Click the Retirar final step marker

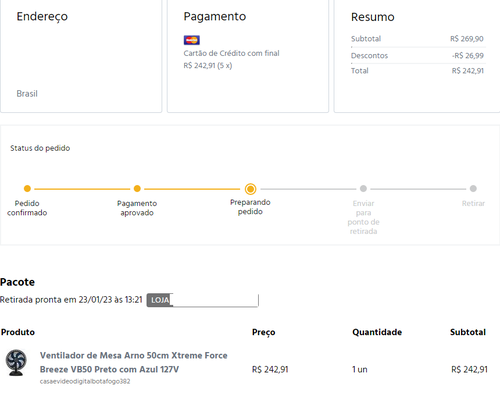pos(473,189)
